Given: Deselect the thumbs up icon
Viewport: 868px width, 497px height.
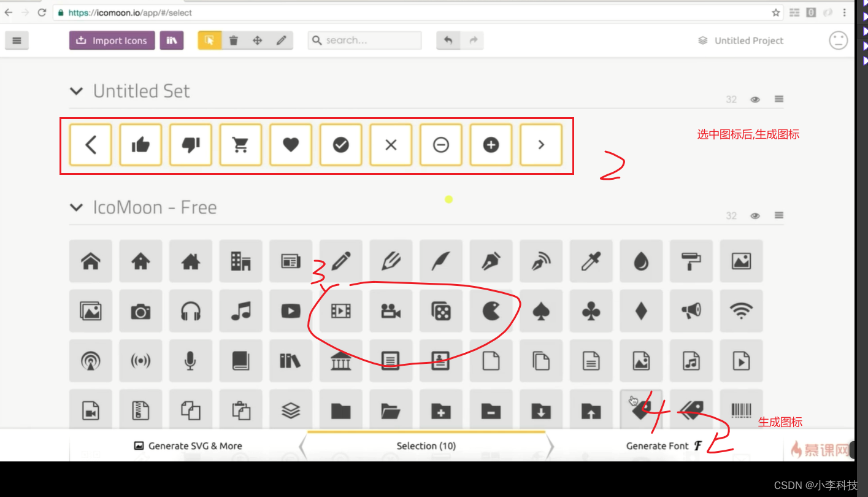Looking at the screenshot, I should (140, 145).
